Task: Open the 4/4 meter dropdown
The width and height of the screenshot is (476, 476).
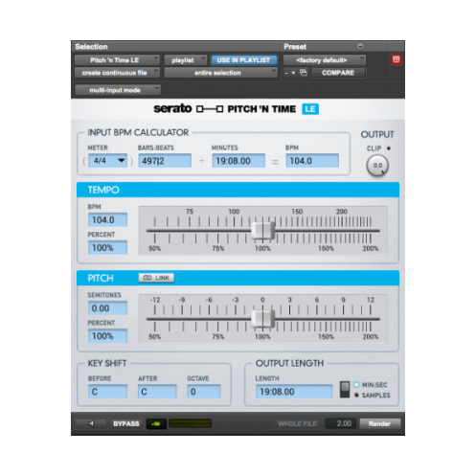Action: click(107, 161)
